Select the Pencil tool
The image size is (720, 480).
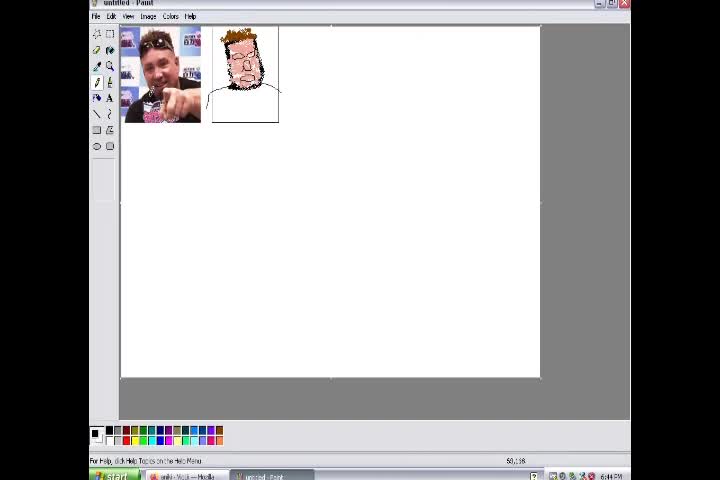97,82
